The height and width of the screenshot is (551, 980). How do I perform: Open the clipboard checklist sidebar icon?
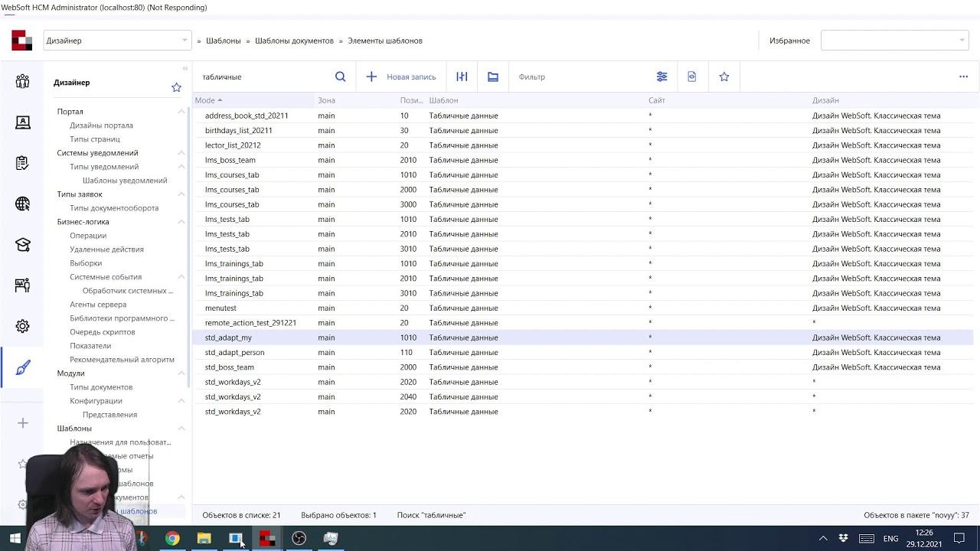pyautogui.click(x=22, y=163)
